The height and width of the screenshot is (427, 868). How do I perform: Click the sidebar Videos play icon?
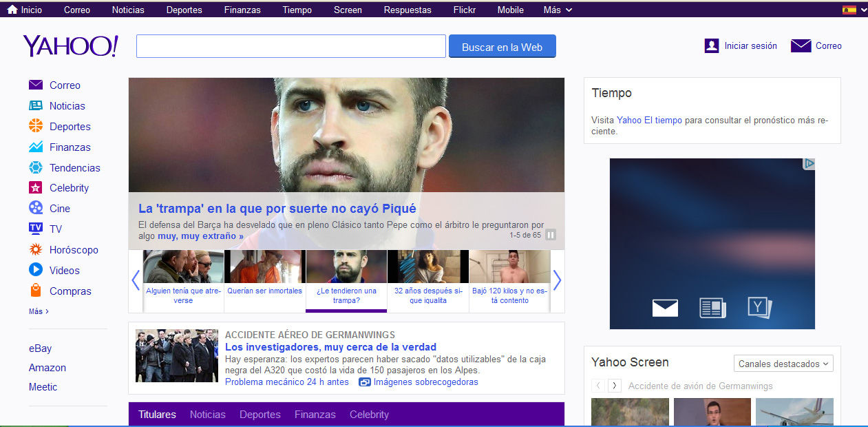pyautogui.click(x=36, y=270)
